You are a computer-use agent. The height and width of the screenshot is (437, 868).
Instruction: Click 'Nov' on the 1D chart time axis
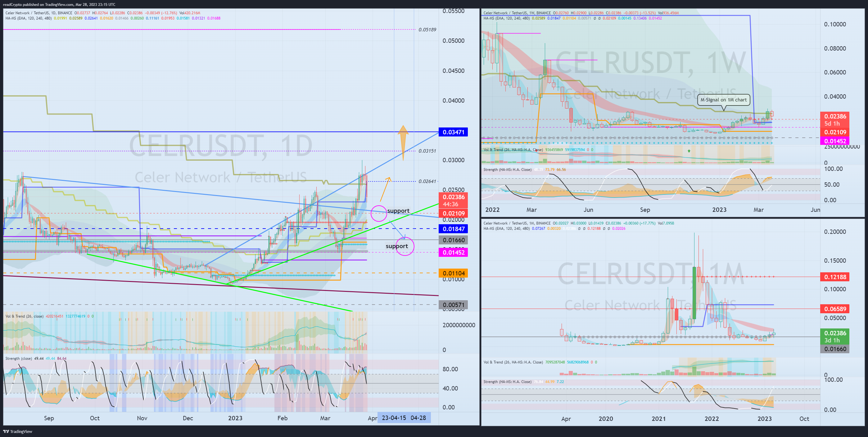(142, 418)
